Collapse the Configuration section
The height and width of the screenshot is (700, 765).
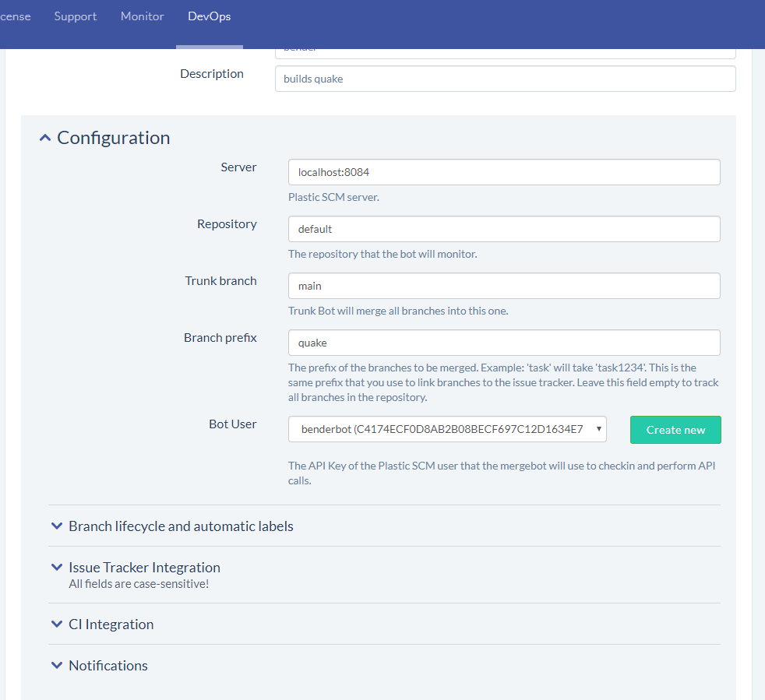[113, 137]
